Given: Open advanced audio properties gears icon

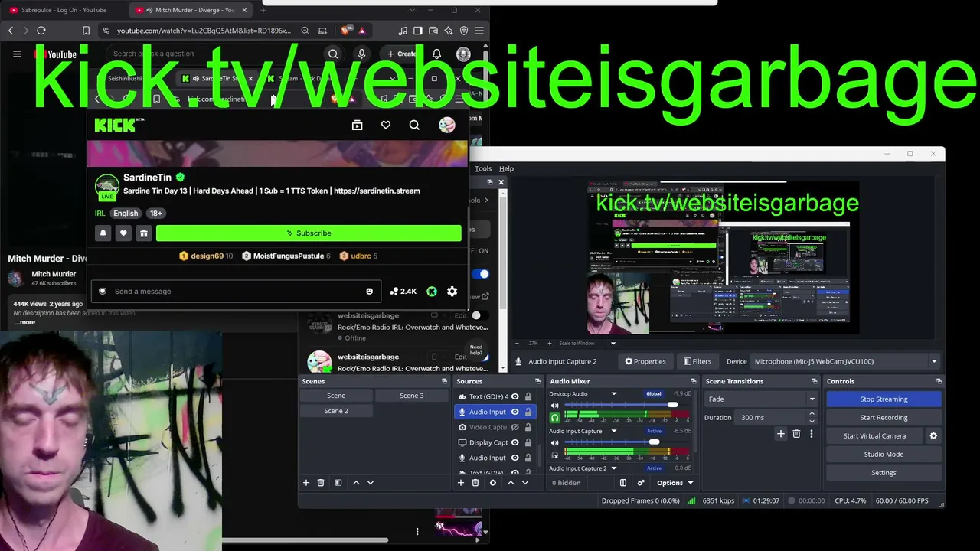Looking at the screenshot, I should point(641,483).
